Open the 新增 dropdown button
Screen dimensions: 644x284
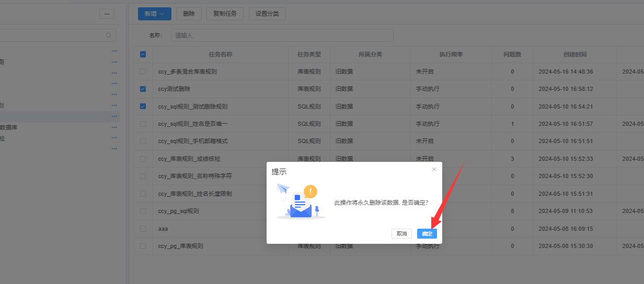click(155, 14)
